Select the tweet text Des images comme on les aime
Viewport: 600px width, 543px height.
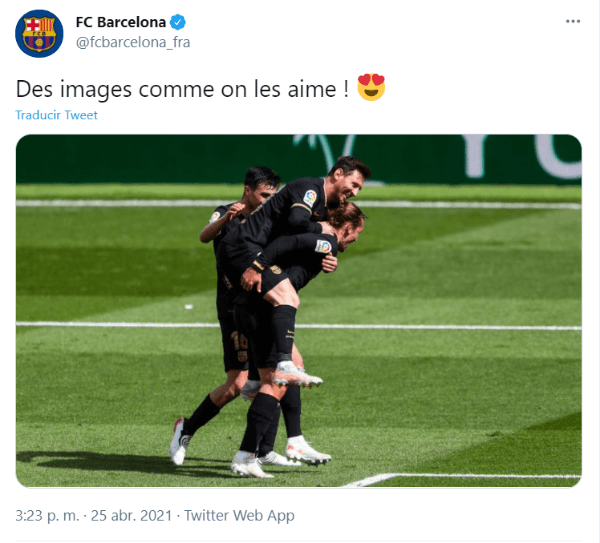click(x=182, y=89)
